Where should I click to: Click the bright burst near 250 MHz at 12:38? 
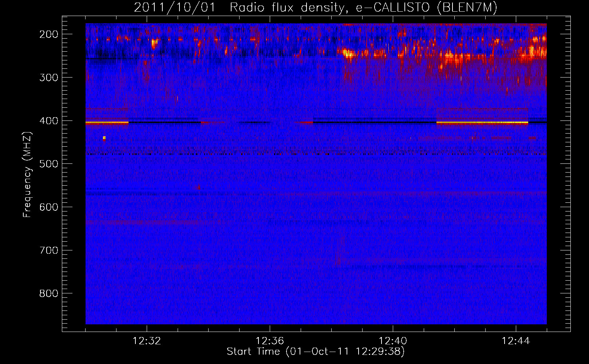point(349,54)
